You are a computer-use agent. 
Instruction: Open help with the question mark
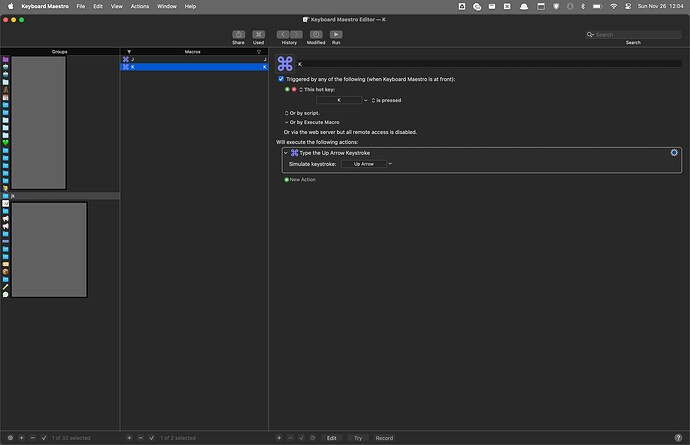[678, 438]
